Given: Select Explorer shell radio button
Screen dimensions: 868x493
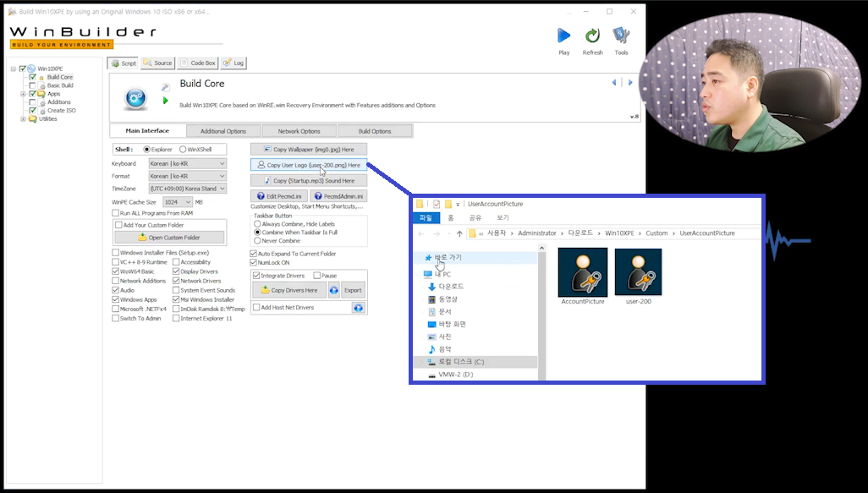Looking at the screenshot, I should click(146, 150).
